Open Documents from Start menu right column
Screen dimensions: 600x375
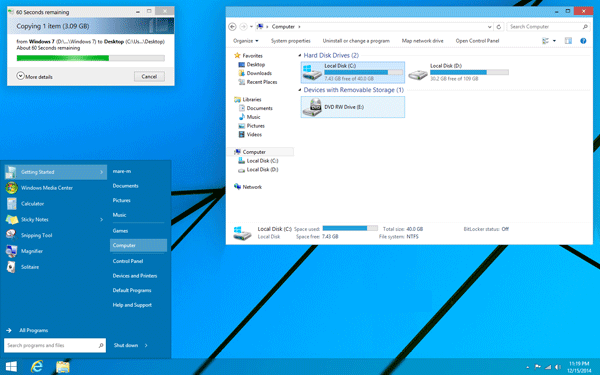pos(126,186)
